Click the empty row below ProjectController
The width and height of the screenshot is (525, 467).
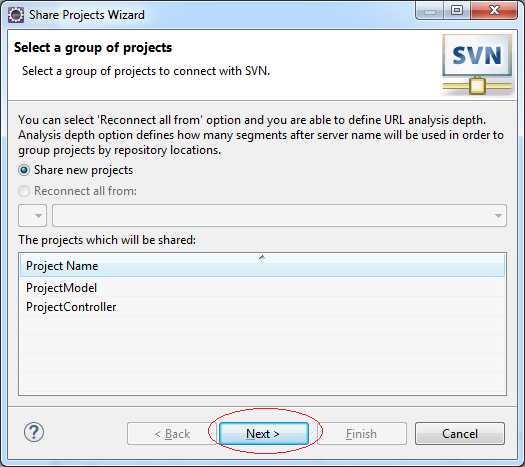pyautogui.click(x=262, y=325)
